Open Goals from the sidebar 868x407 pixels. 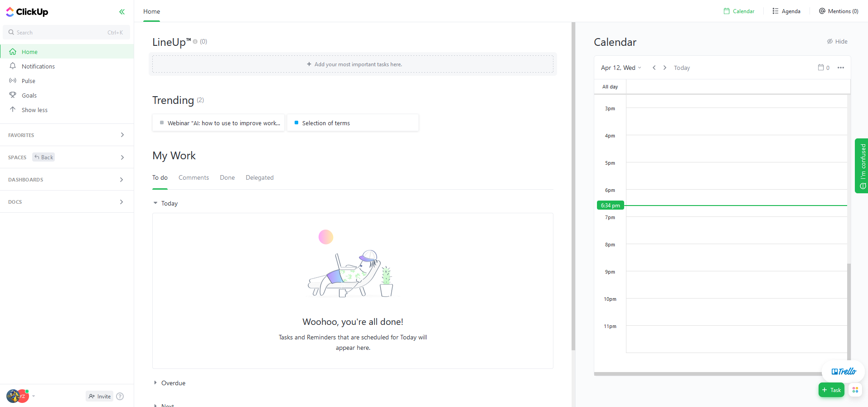29,95
